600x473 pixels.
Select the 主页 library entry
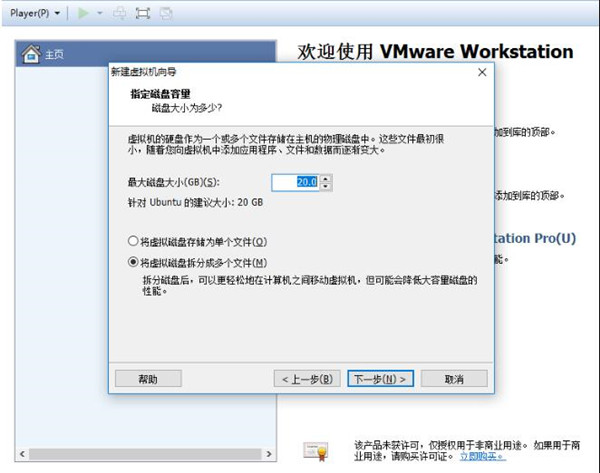[145, 54]
